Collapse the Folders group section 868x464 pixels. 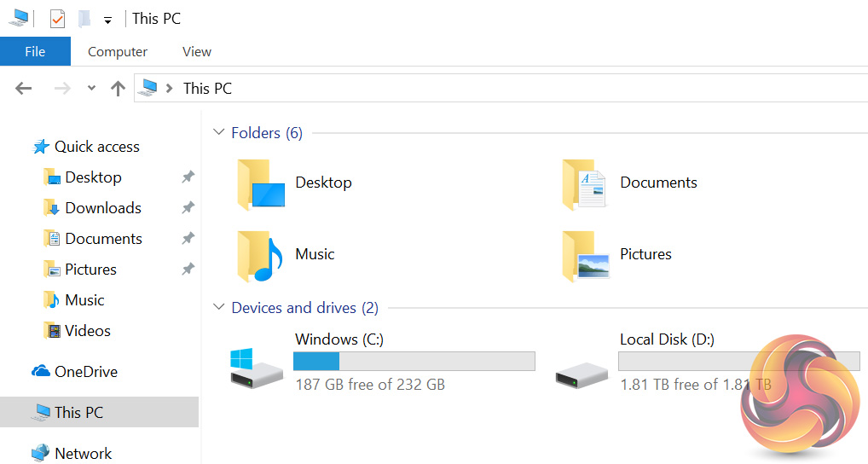tap(219, 132)
